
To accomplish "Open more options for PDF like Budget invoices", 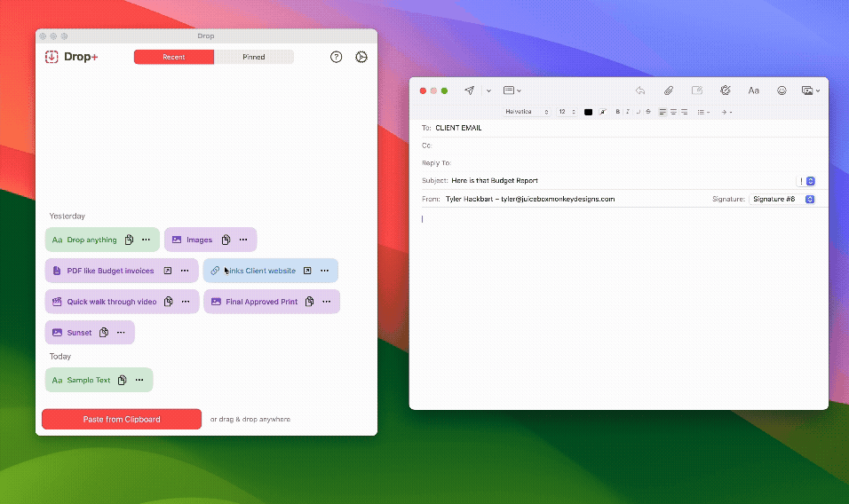I will 185,271.
